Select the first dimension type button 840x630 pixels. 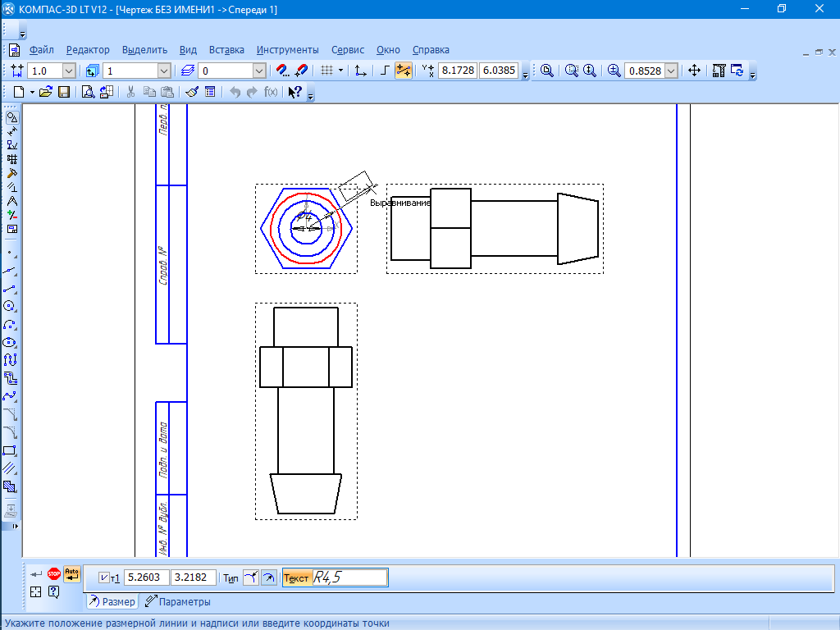pos(251,577)
